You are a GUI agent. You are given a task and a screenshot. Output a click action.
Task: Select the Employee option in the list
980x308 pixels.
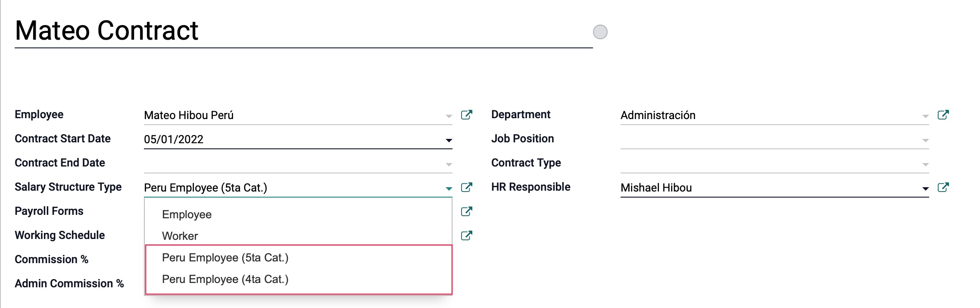coord(298,214)
